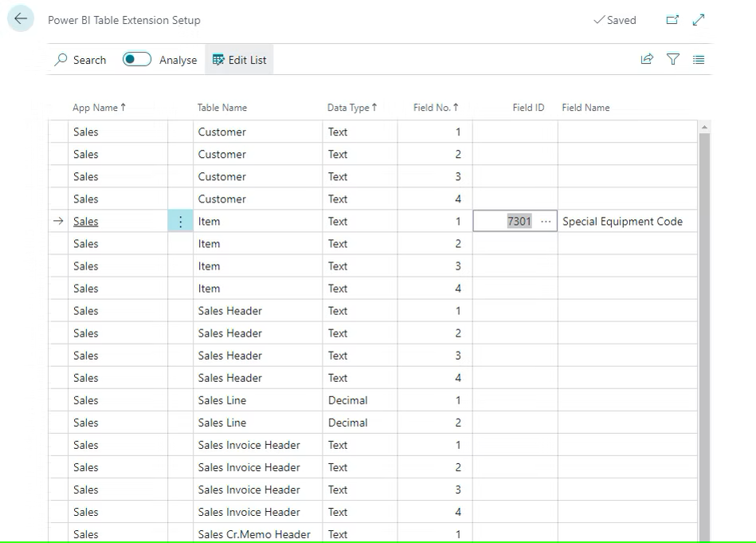Select the Analyse menu item
Image resolution: width=756 pixels, height=543 pixels.
tap(178, 59)
